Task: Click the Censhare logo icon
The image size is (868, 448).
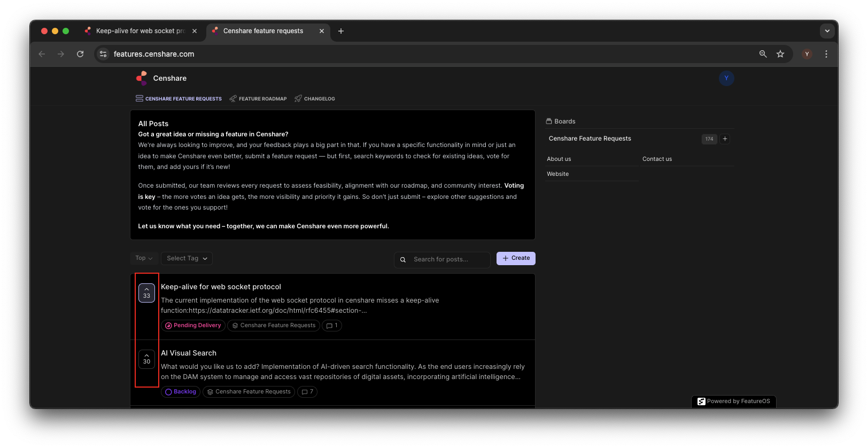Action: point(142,78)
